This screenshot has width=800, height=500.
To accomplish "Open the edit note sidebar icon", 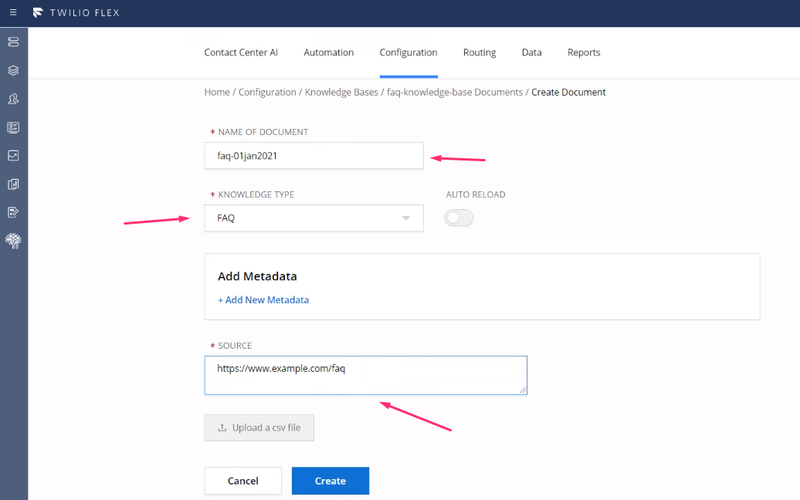I will pos(13,212).
